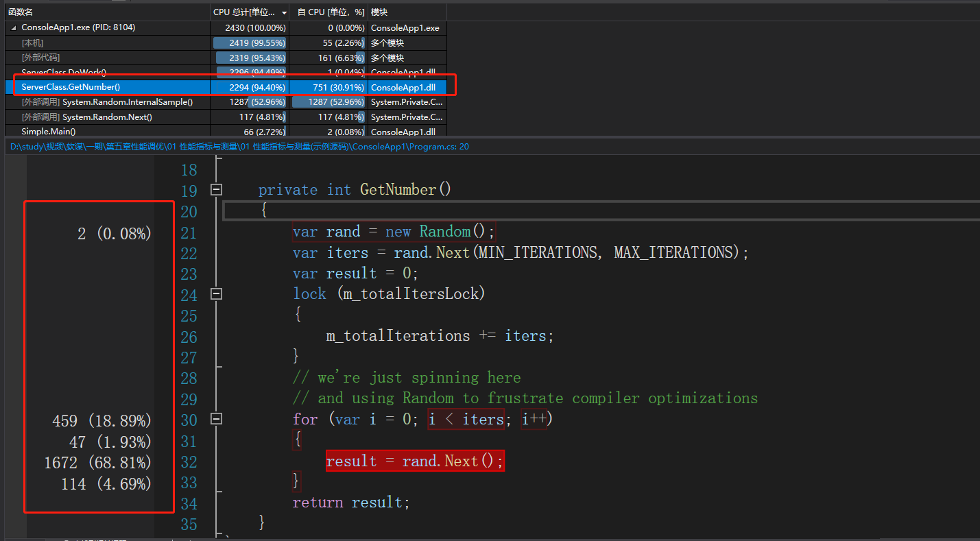Image resolution: width=980 pixels, height=541 pixels.
Task: Click the 自 CPU column header
Action: click(x=328, y=12)
